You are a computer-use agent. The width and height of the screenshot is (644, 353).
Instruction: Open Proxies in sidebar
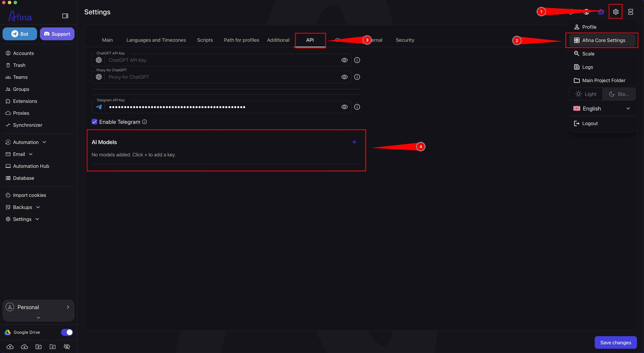[39, 113]
